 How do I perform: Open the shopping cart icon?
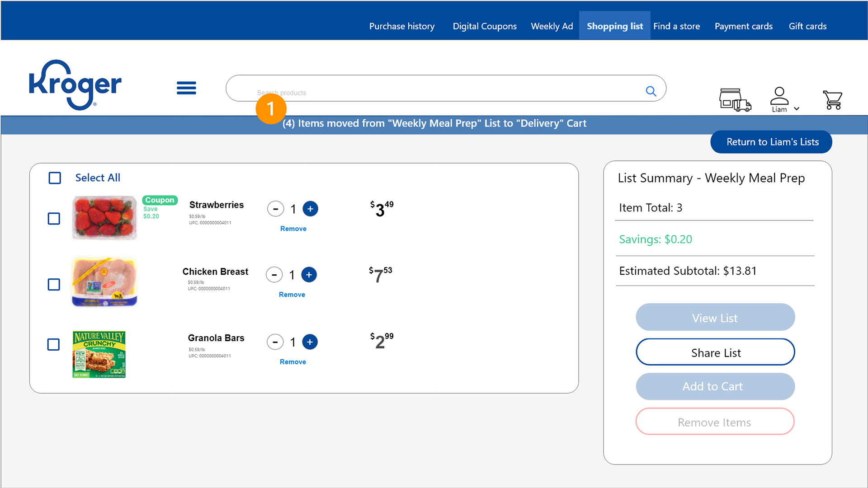(832, 100)
